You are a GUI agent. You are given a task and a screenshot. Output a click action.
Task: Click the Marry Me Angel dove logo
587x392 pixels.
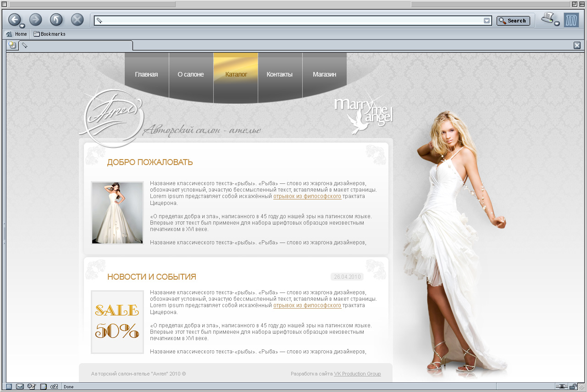[x=364, y=115]
